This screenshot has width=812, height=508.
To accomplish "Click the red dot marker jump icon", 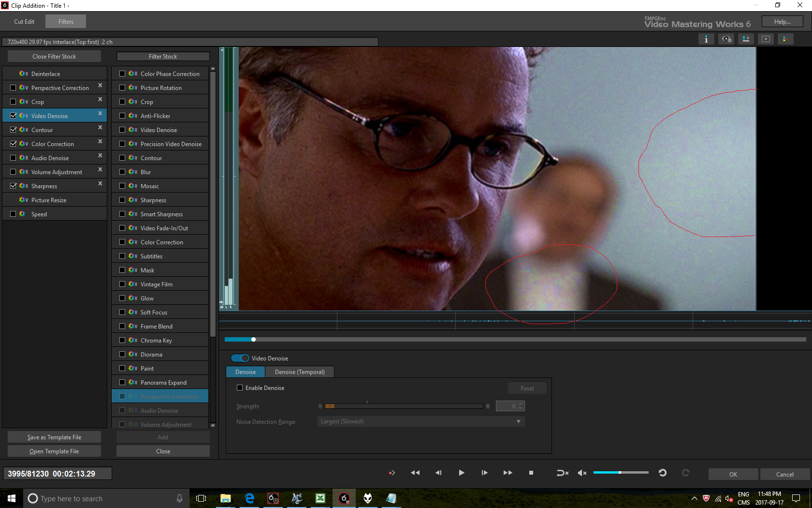I will click(392, 473).
